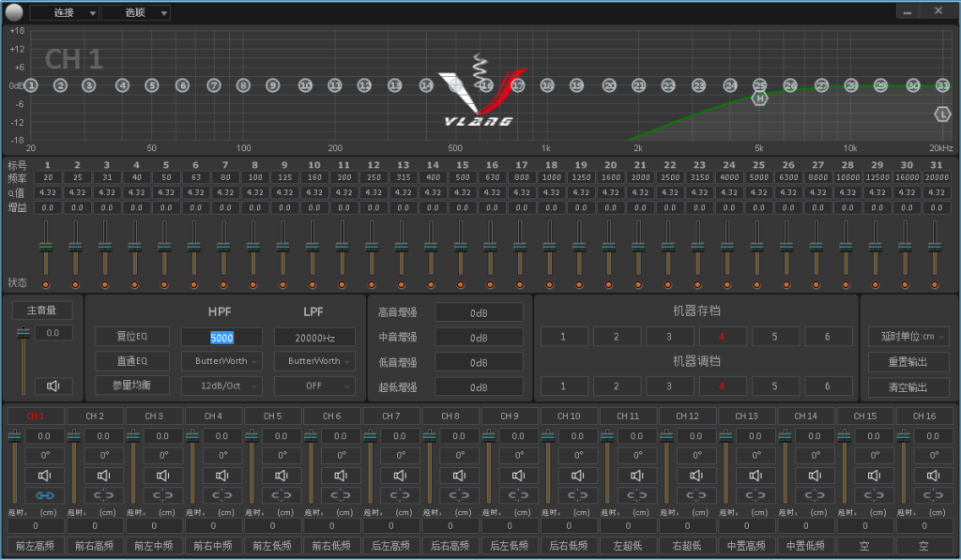The width and height of the screenshot is (961, 560).
Task: Expand LPF ButterWorth filter type dropdown
Action: 314,361
